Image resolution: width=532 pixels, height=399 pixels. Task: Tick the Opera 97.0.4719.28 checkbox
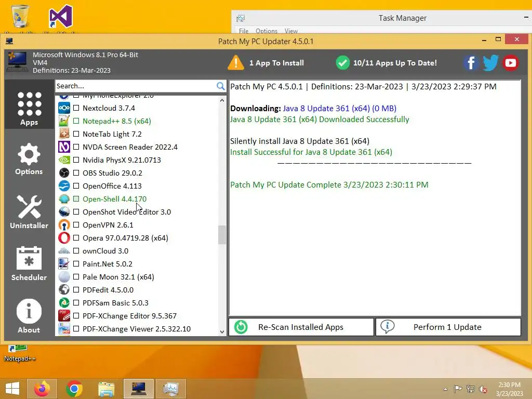tap(76, 238)
